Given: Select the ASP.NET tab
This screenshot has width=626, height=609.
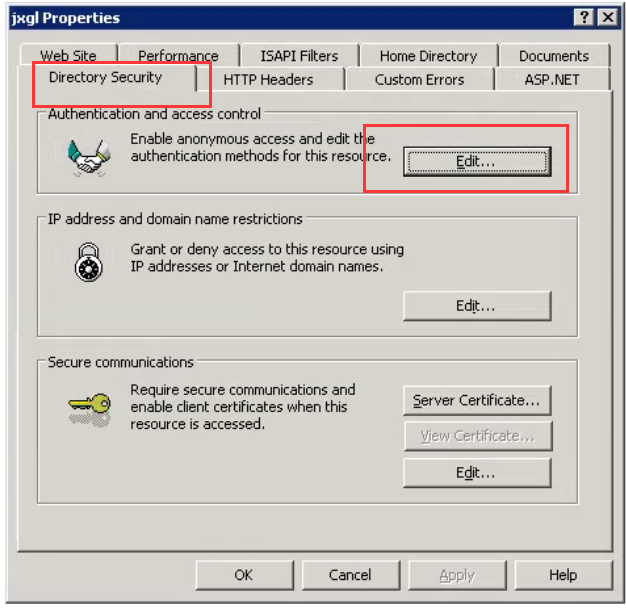Looking at the screenshot, I should [x=551, y=80].
